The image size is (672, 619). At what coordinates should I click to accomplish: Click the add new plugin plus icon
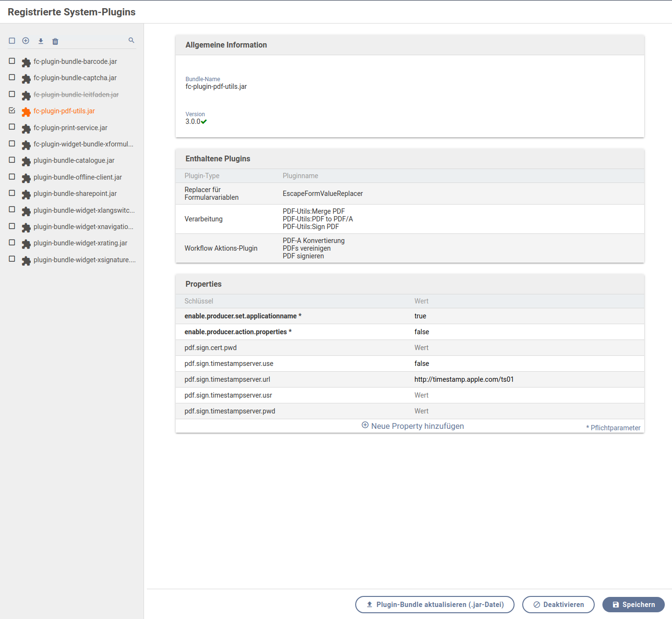[x=26, y=41]
